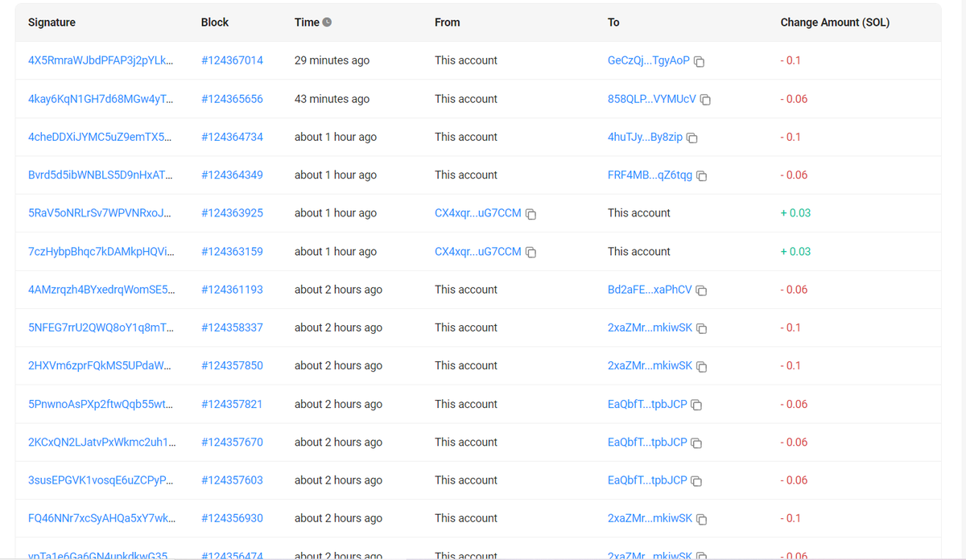Copy CX4xqr...uG7CCM in block #124363159 row
The image size is (966, 560).
(531, 253)
